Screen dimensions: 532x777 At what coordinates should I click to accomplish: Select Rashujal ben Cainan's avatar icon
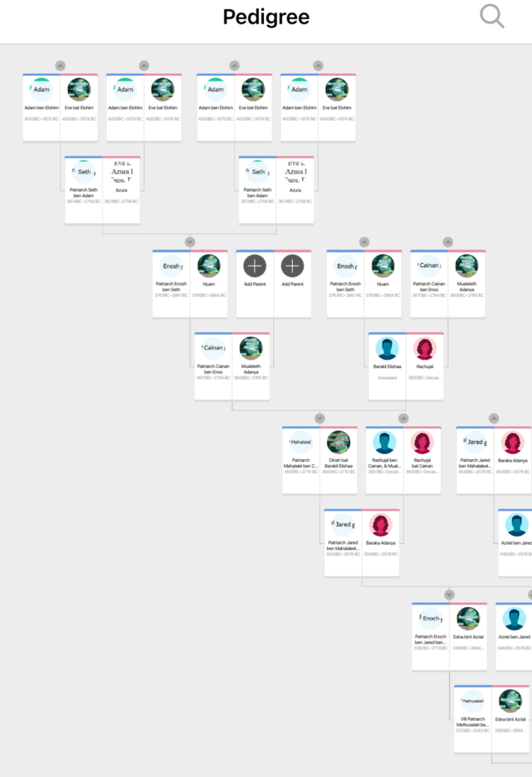(x=385, y=442)
